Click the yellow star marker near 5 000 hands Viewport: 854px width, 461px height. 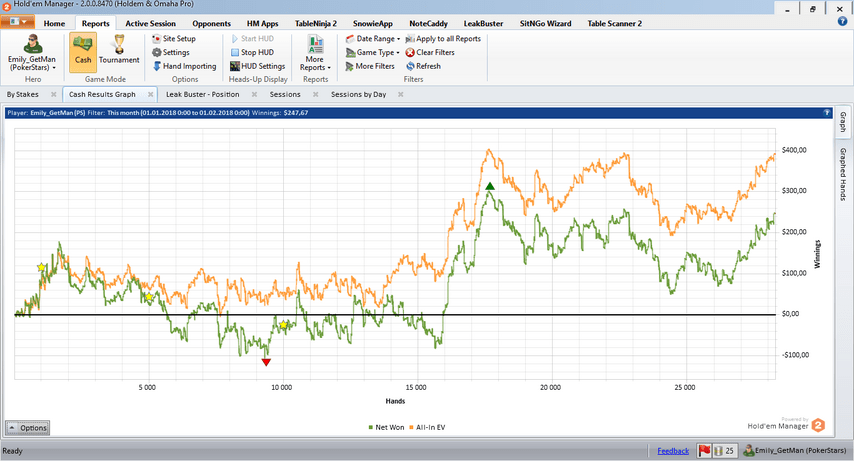point(149,296)
